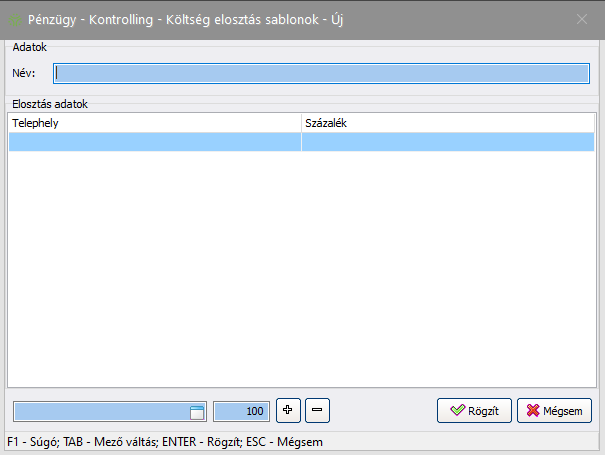Image resolution: width=605 pixels, height=455 pixels.
Task: Click the empty area of distribution list
Action: (300, 270)
